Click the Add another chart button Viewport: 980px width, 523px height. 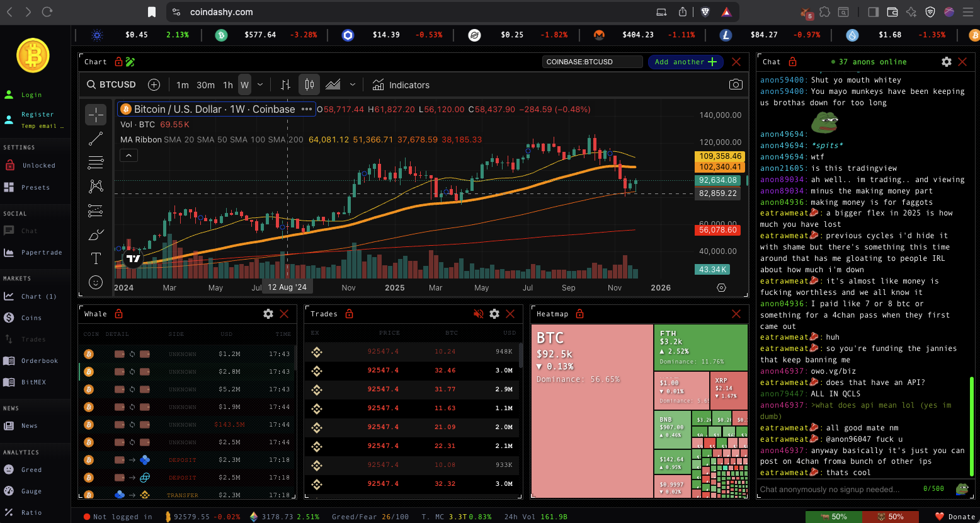click(x=685, y=62)
